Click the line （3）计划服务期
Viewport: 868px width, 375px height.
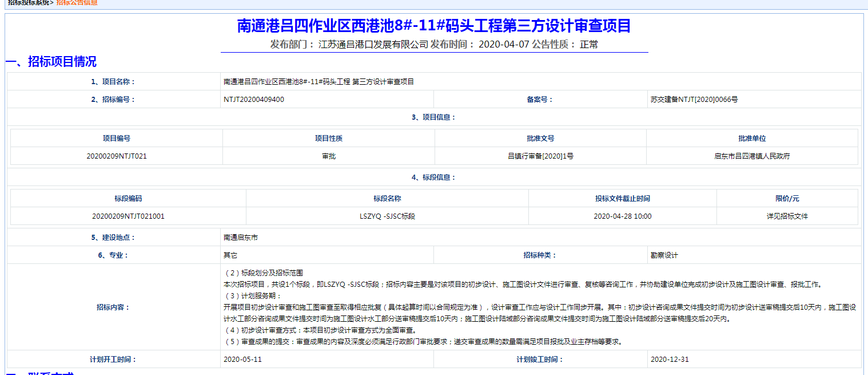(252, 296)
